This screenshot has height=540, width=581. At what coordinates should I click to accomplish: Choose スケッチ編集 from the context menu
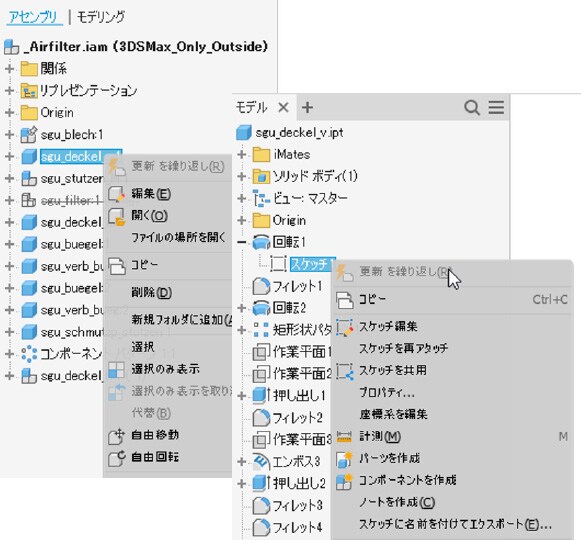click(x=388, y=327)
